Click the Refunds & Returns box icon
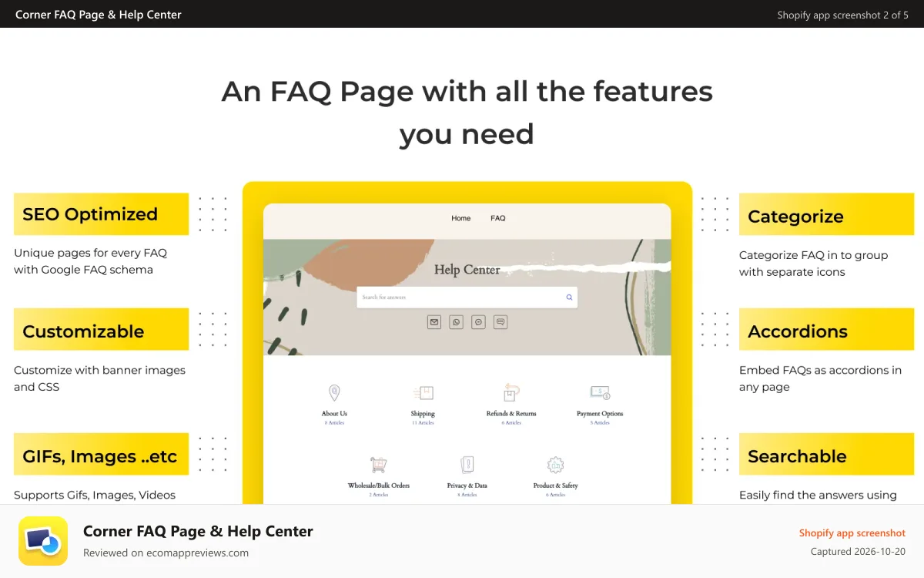 [511, 393]
